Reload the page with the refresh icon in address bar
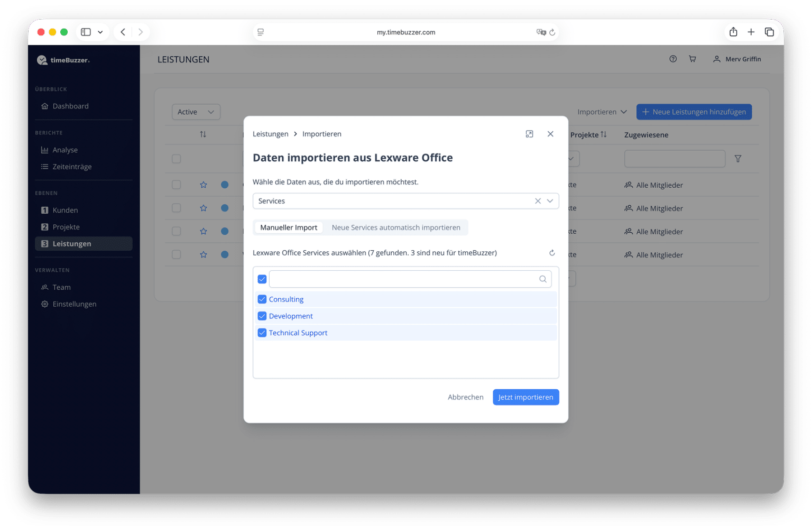The height and width of the screenshot is (531, 812). [x=552, y=32]
